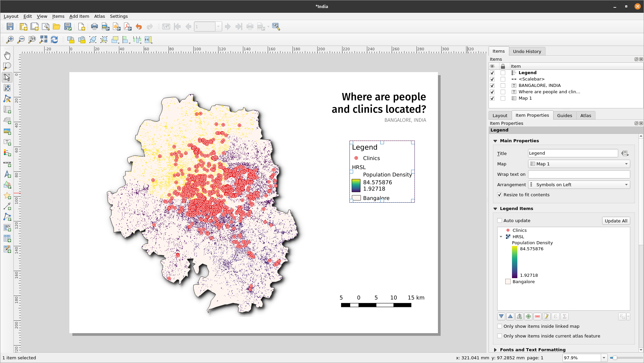Click the Open Folder icon
The width and height of the screenshot is (644, 363).
coord(56,27)
